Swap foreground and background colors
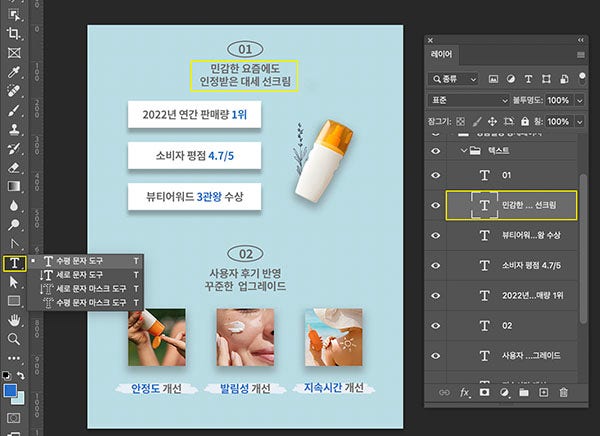The image size is (600, 436). (x=21, y=376)
